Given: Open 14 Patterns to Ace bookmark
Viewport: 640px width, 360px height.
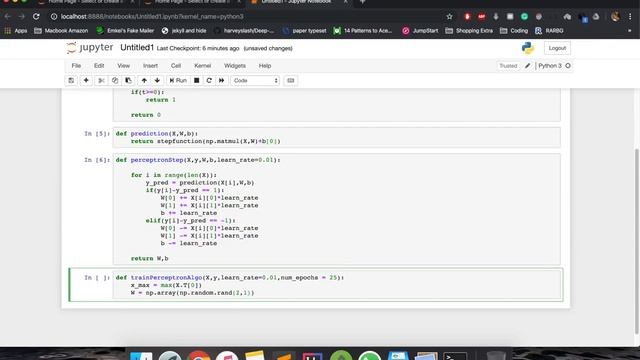Looking at the screenshot, I should coord(363,31).
